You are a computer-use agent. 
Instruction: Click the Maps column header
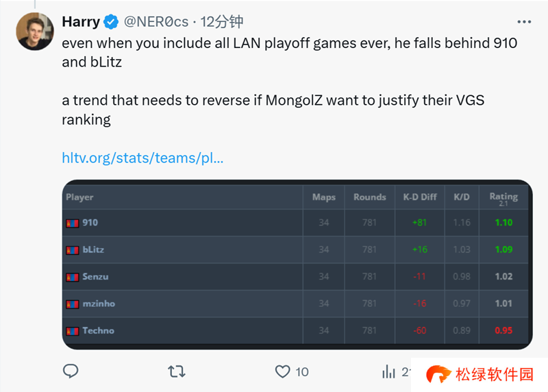[x=324, y=197]
